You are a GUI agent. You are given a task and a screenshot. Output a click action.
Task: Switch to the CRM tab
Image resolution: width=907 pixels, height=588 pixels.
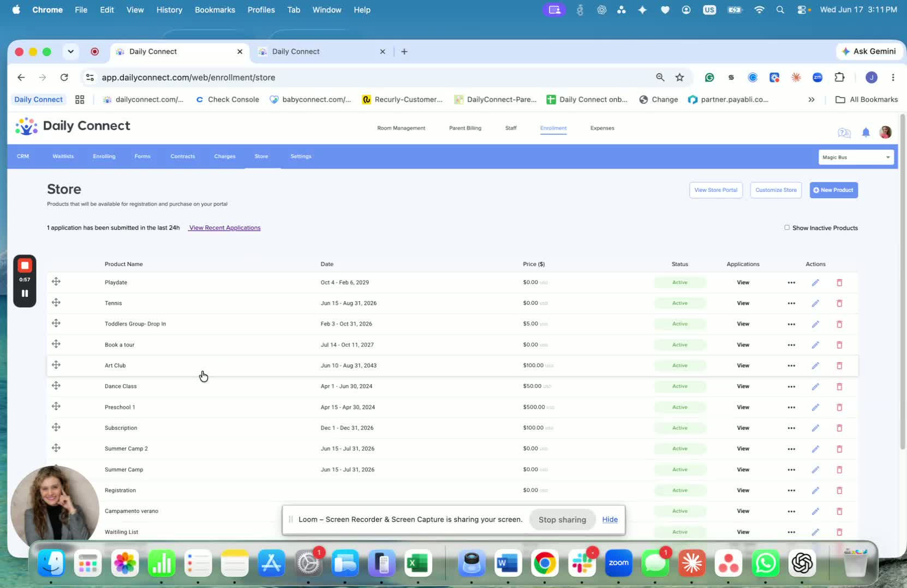[23, 157]
